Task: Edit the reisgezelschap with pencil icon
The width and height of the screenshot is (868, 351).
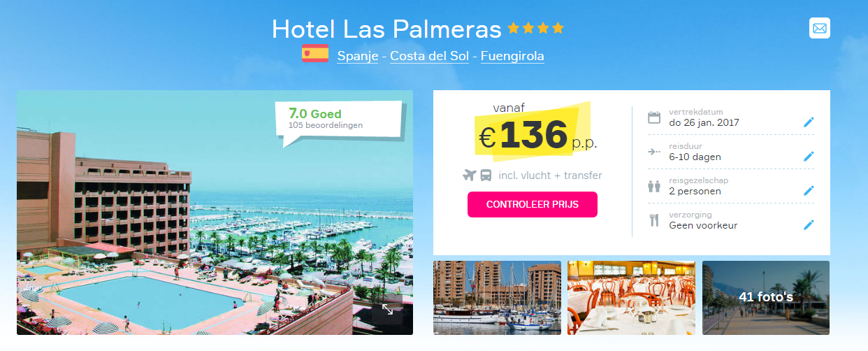Action: [x=809, y=191]
